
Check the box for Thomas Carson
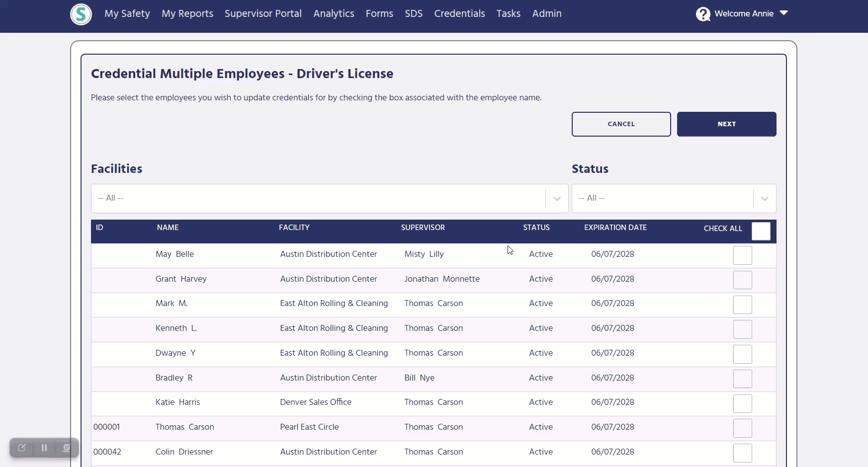pyautogui.click(x=743, y=428)
